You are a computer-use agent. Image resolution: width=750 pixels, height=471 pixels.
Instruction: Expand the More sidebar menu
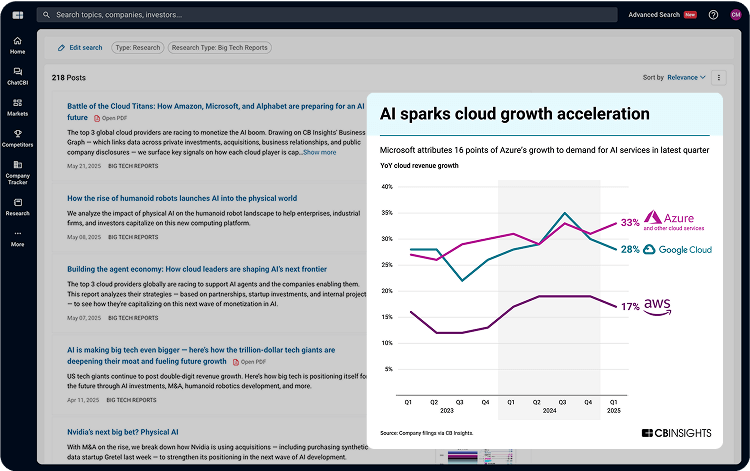[x=17, y=237]
